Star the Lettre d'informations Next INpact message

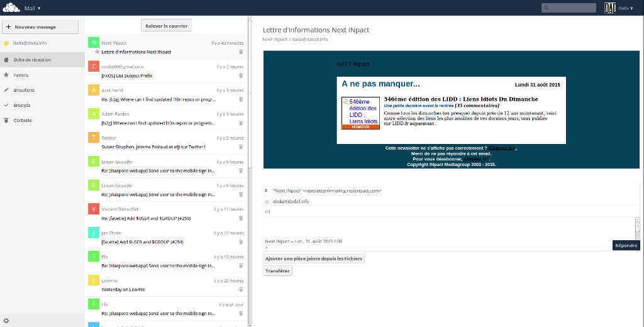(97, 52)
